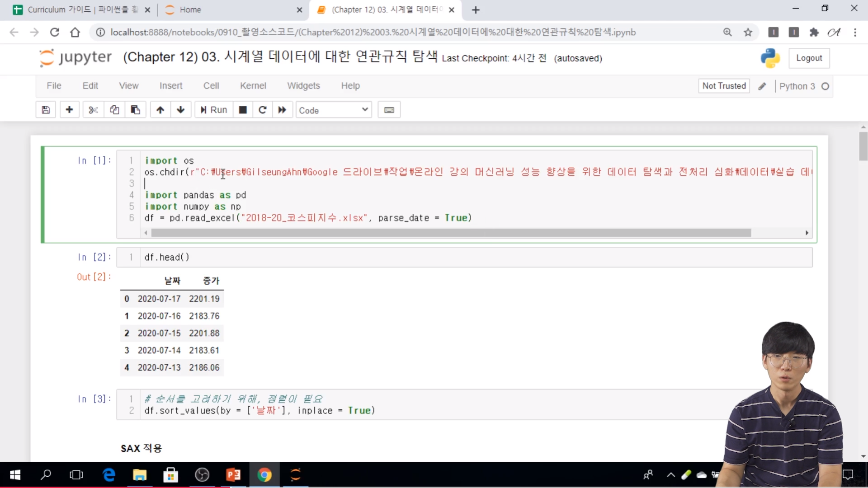Viewport: 868px width, 488px height.
Task: Open PowerPoint from the Windows taskbar
Action: [x=233, y=475]
